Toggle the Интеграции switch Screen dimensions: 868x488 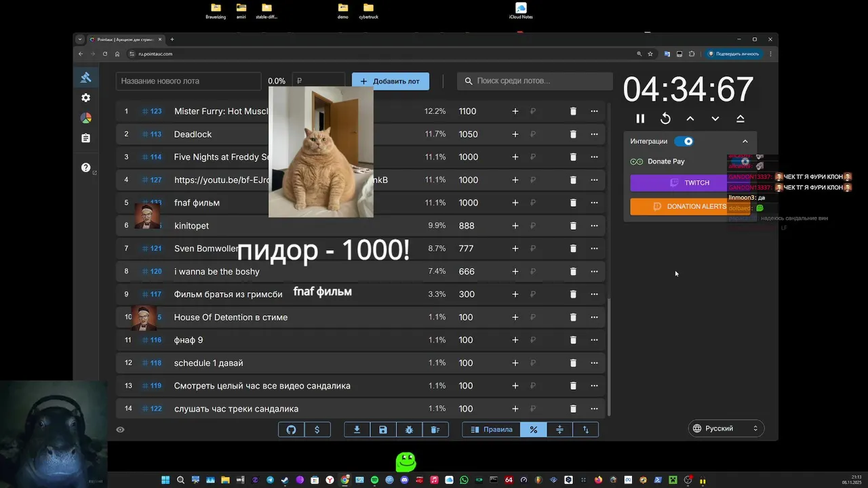[684, 141]
